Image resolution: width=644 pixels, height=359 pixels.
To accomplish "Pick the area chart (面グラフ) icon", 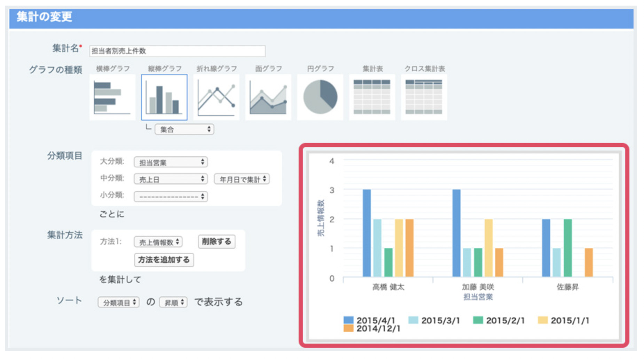I will [268, 97].
